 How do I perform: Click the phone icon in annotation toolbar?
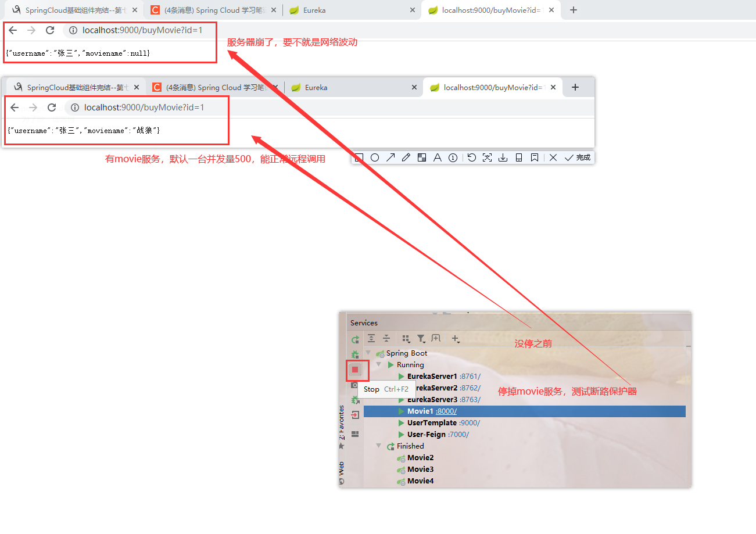click(519, 157)
